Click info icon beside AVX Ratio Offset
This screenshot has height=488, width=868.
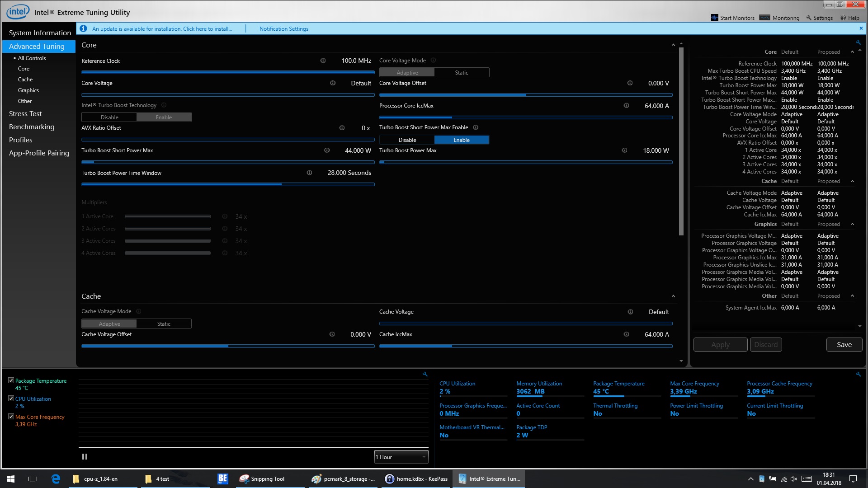point(342,128)
